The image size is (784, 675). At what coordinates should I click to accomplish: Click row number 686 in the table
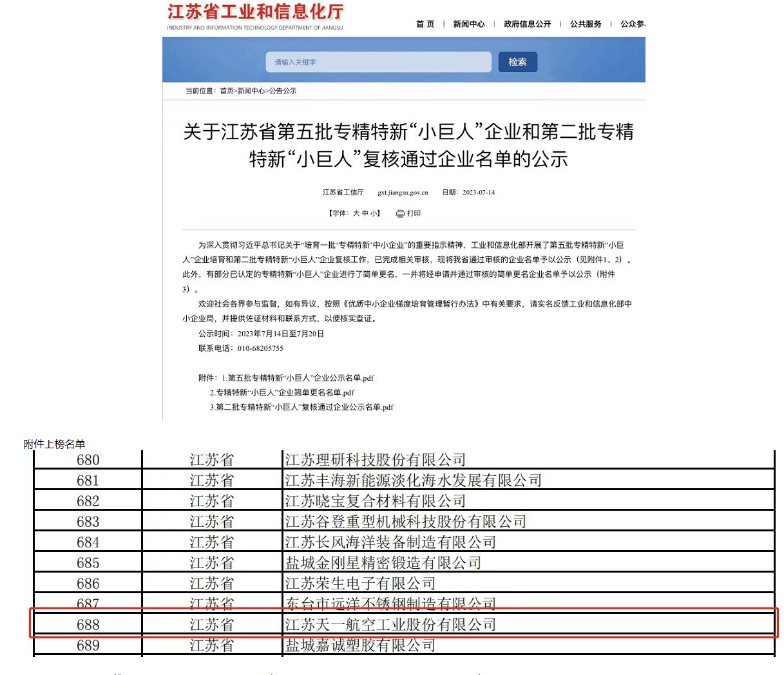tap(88, 584)
